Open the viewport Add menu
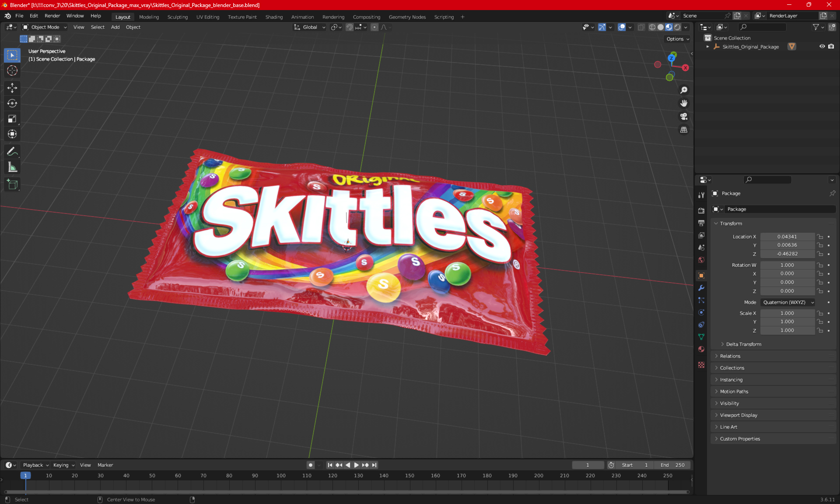This screenshot has height=504, width=840. click(115, 27)
